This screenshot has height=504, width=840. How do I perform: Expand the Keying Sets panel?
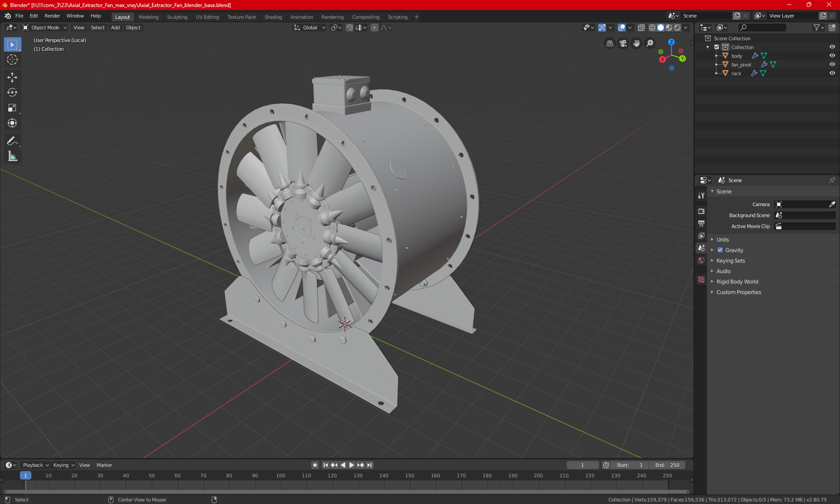730,260
